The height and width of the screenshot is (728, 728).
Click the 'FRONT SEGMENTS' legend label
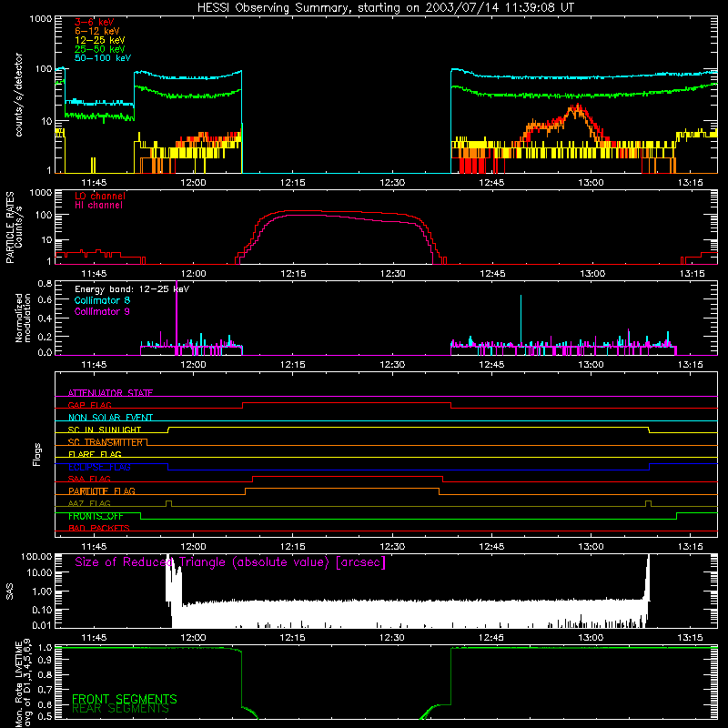point(125,699)
